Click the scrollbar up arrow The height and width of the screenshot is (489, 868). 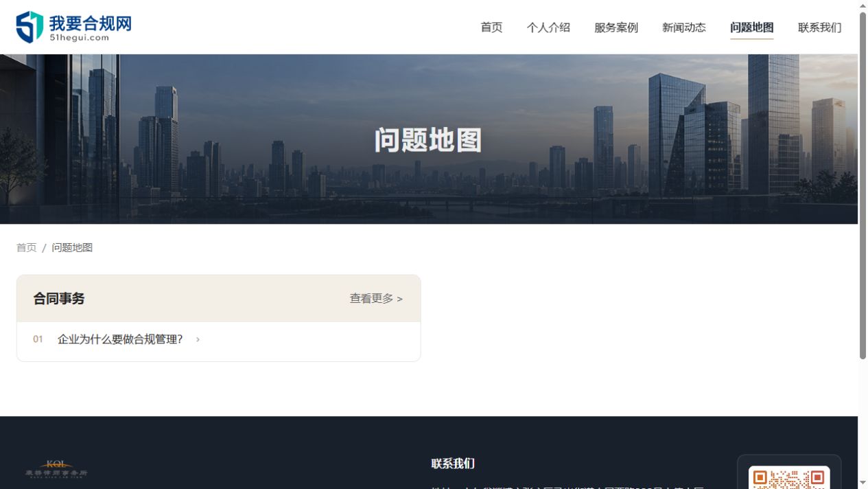click(863, 5)
